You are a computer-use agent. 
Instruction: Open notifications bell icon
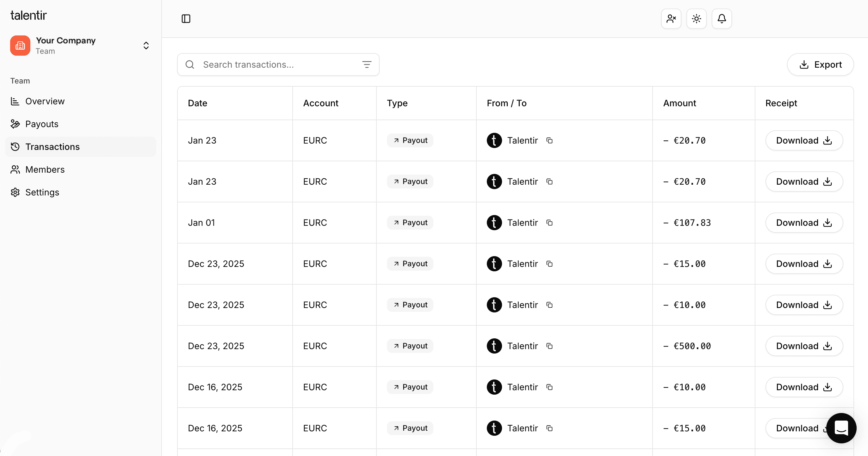tap(722, 19)
